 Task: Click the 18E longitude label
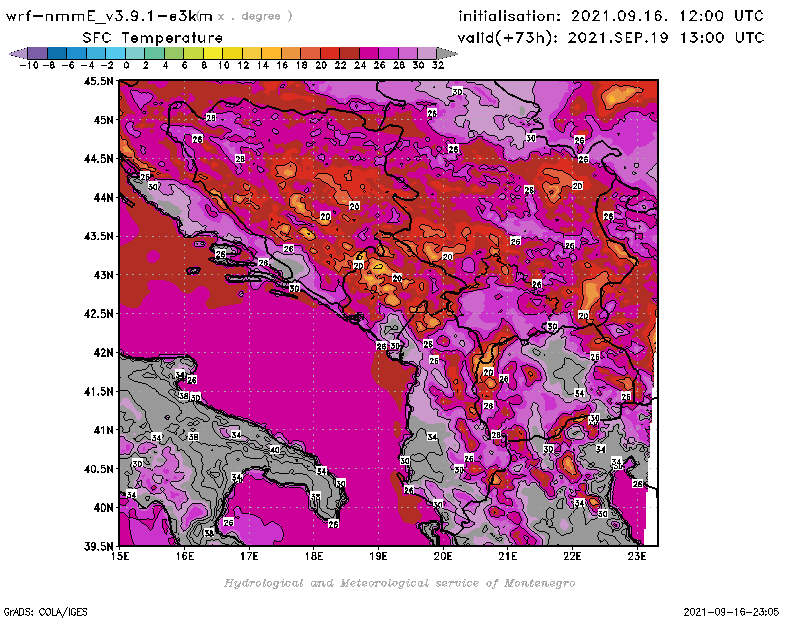click(x=314, y=556)
